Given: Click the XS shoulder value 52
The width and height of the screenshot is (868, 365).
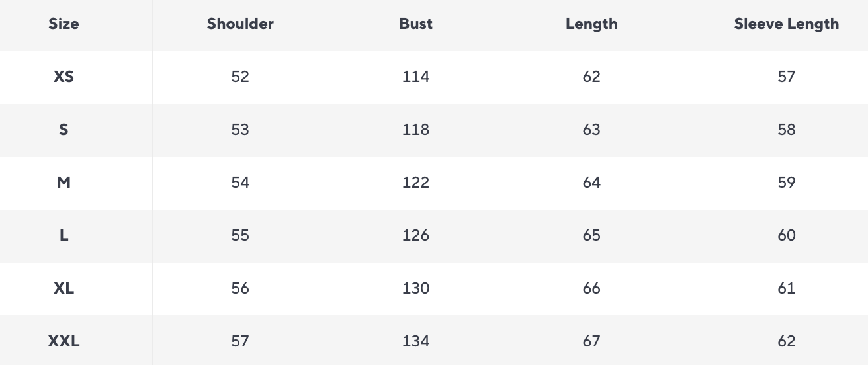Looking at the screenshot, I should click(x=240, y=77).
